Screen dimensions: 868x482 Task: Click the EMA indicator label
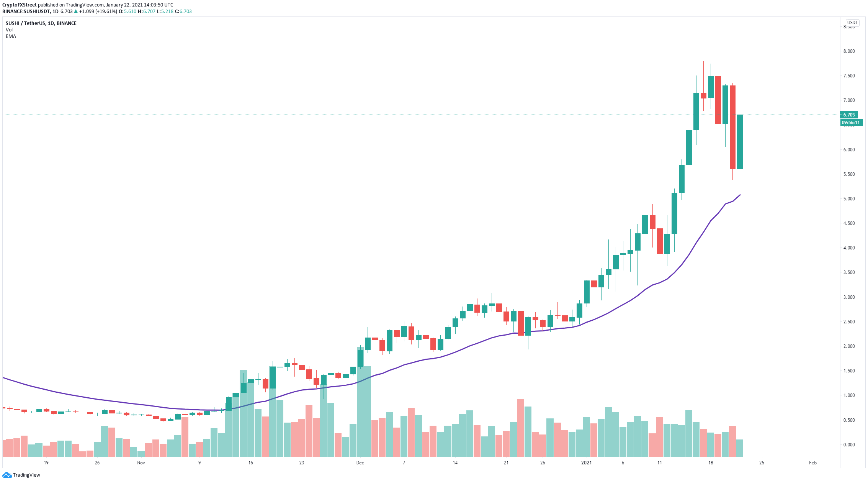pyautogui.click(x=11, y=36)
